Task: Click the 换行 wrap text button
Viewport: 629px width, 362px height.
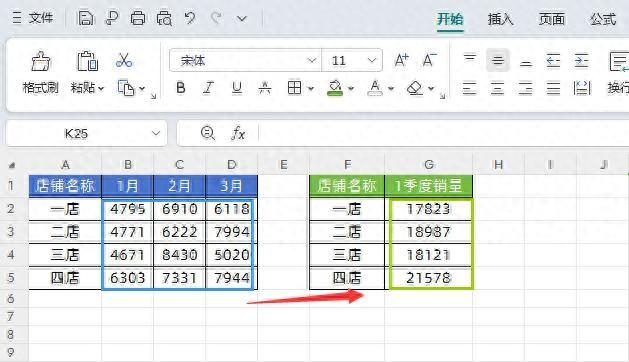Action: pos(618,73)
